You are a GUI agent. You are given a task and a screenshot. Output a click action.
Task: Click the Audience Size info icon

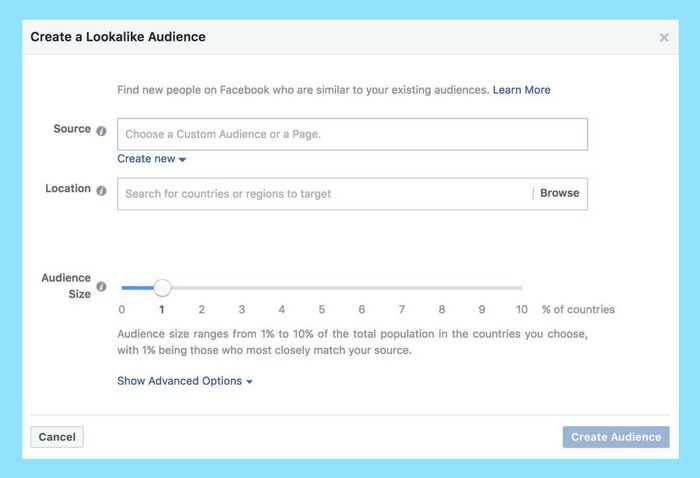coord(101,294)
